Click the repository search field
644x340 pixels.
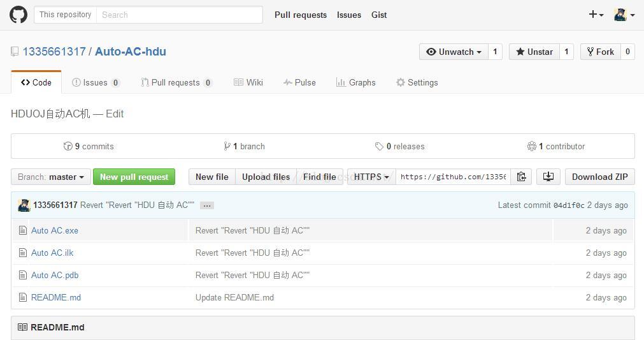click(x=180, y=15)
